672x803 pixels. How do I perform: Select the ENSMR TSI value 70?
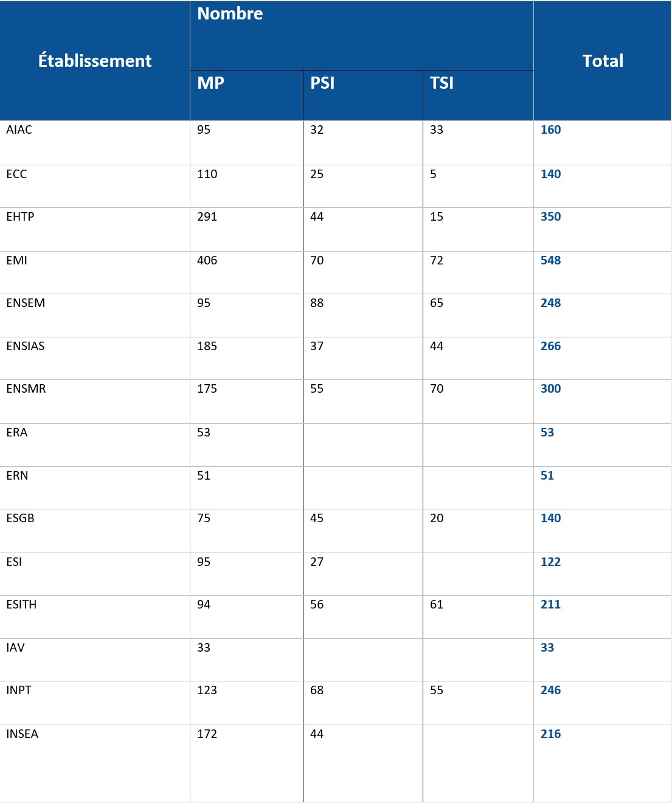click(437, 388)
